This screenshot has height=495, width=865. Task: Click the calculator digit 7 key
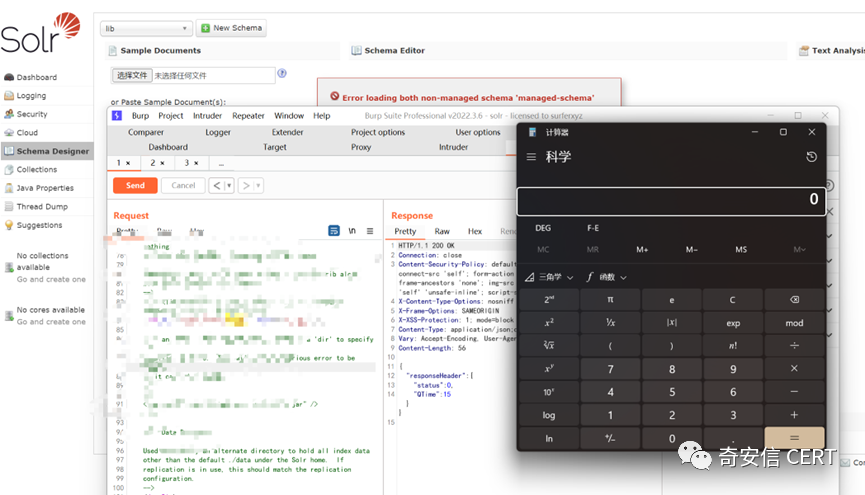click(x=610, y=369)
